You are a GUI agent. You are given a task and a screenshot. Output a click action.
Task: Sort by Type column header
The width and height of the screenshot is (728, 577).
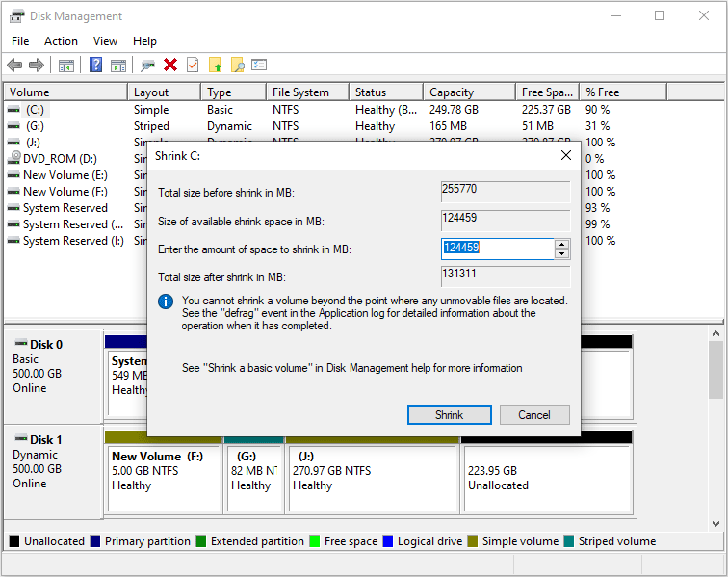(x=234, y=92)
